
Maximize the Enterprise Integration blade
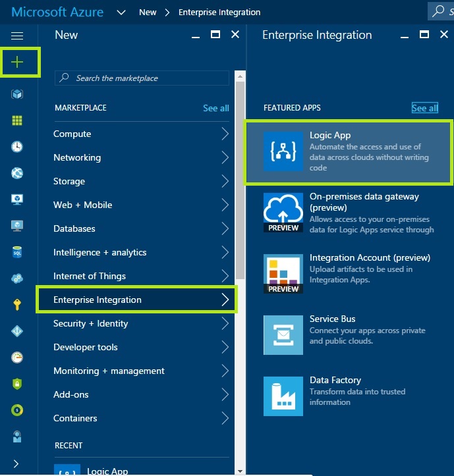(424, 35)
